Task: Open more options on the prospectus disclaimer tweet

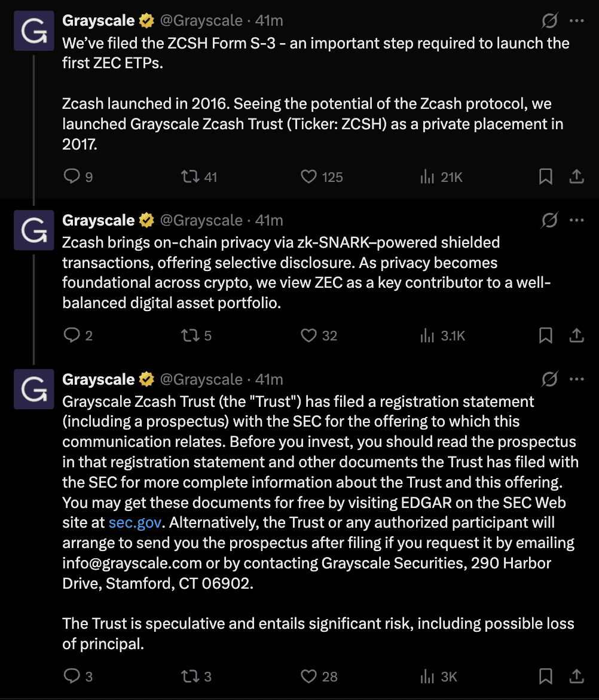Action: click(576, 379)
